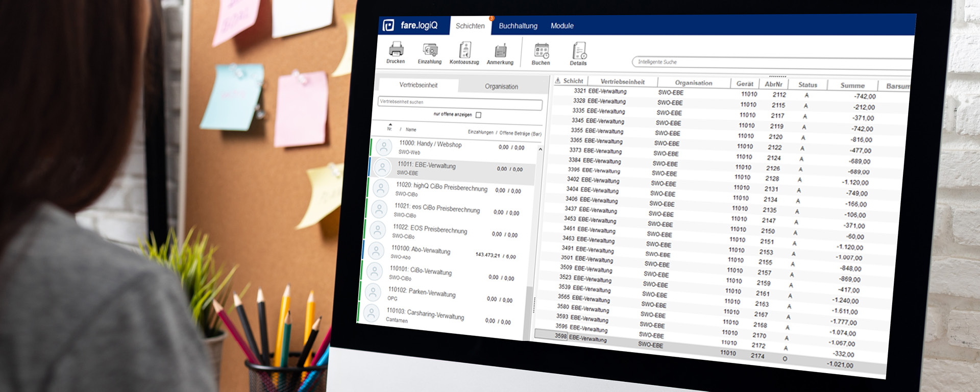Sort table by Schicht column header

pyautogui.click(x=573, y=81)
